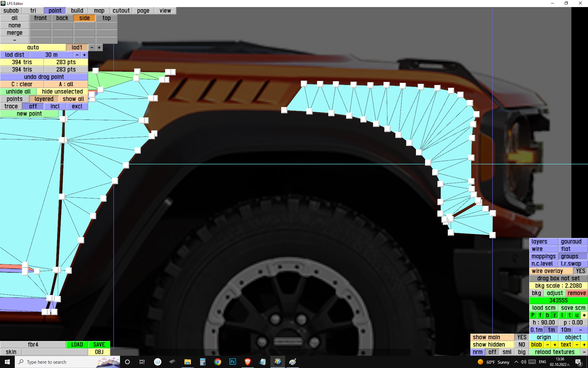
Task: Open the Calculator taskbar icon
Action: 202,362
